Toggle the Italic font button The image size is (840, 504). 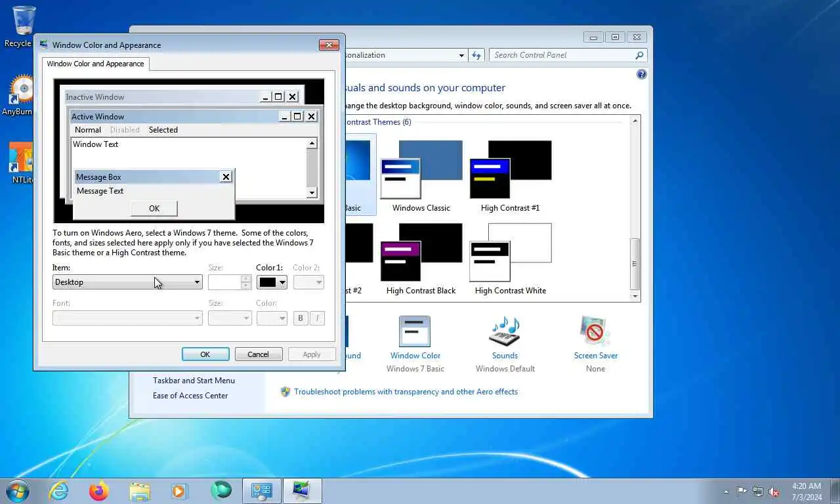tap(317, 318)
